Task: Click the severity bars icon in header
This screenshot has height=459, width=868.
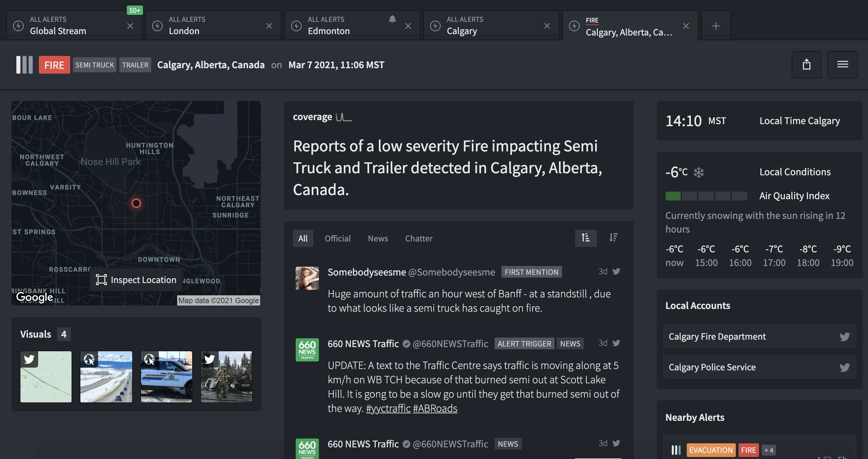Action: (25, 65)
